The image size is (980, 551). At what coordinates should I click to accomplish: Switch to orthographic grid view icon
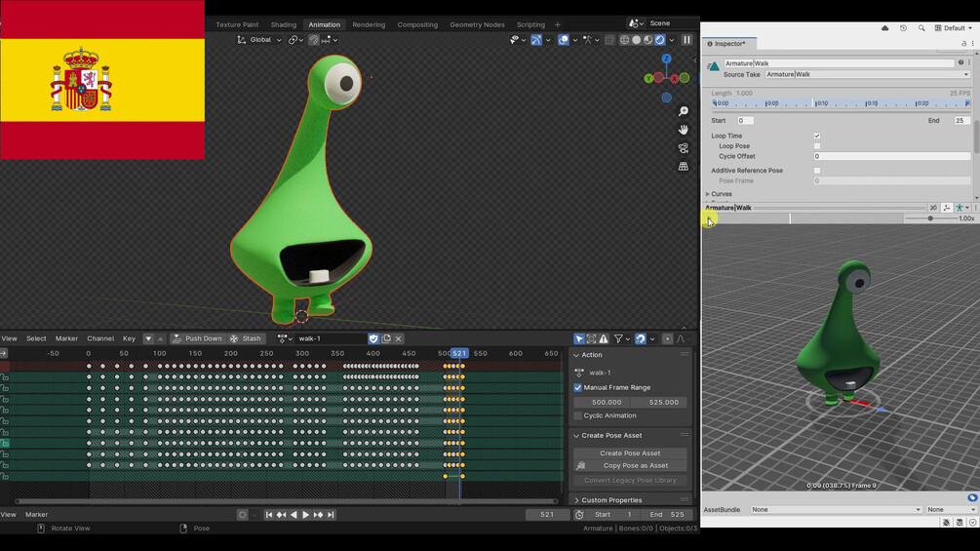[x=684, y=166]
